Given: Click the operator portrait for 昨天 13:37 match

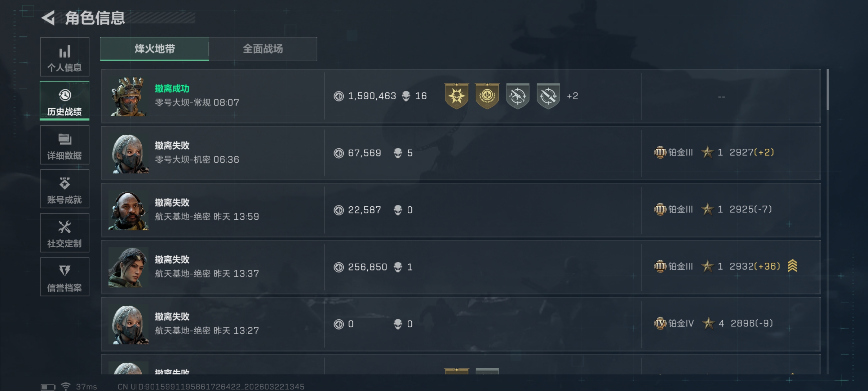Looking at the screenshot, I should [x=128, y=267].
